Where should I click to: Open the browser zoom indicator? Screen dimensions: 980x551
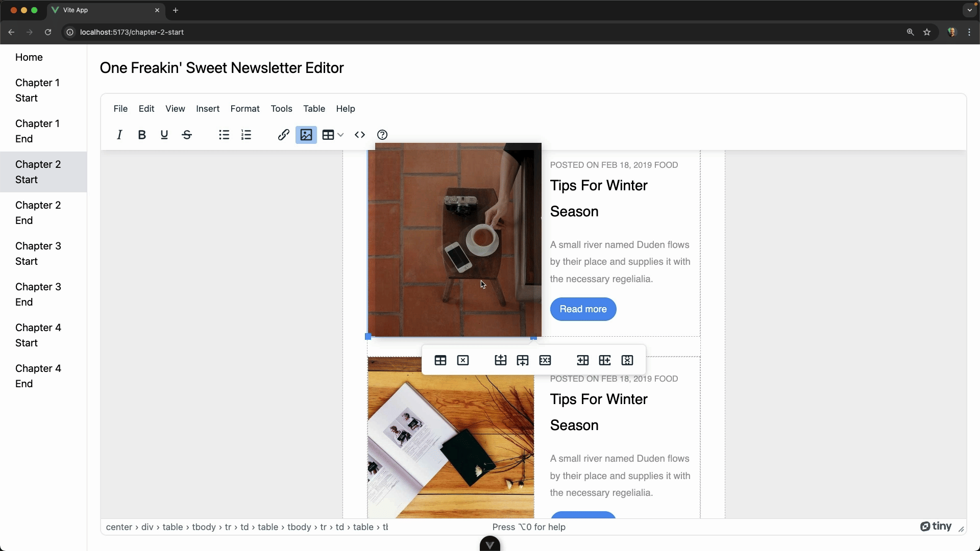coord(910,32)
